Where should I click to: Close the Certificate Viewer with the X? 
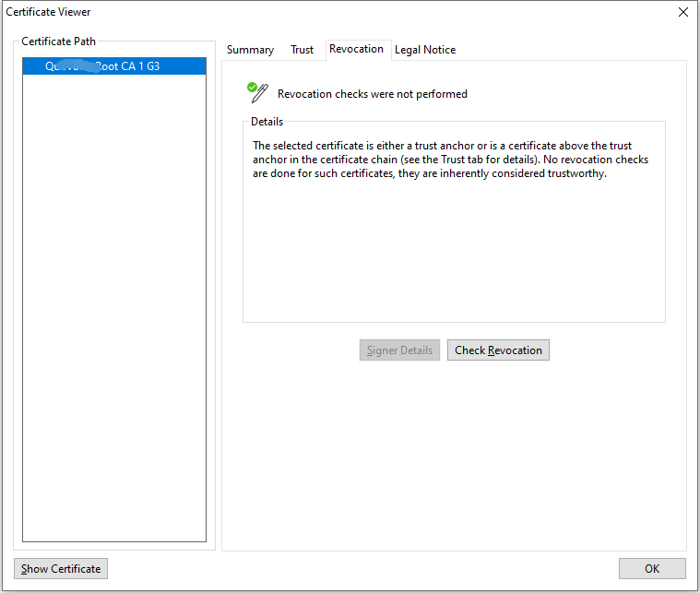click(x=683, y=12)
